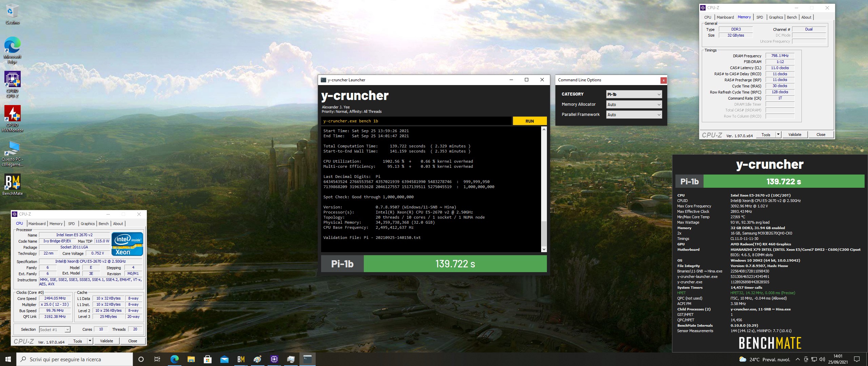Click the Max TDP value 115.0 W

coord(102,241)
